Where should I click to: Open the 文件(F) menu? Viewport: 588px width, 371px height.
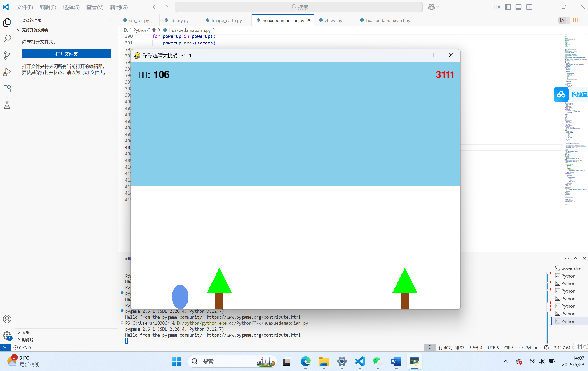24,7
